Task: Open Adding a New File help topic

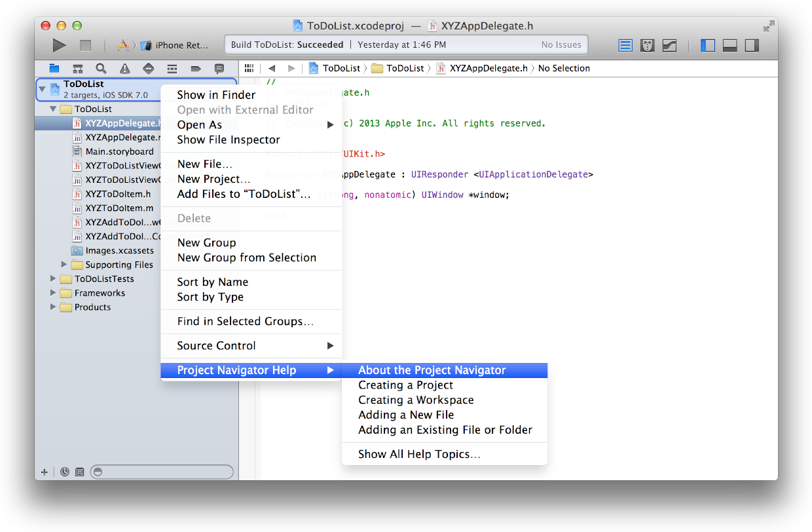Action: 445,415
